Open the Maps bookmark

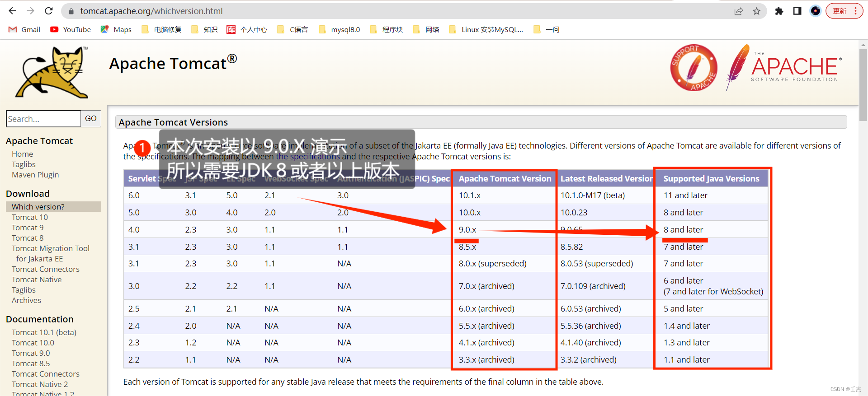[116, 29]
